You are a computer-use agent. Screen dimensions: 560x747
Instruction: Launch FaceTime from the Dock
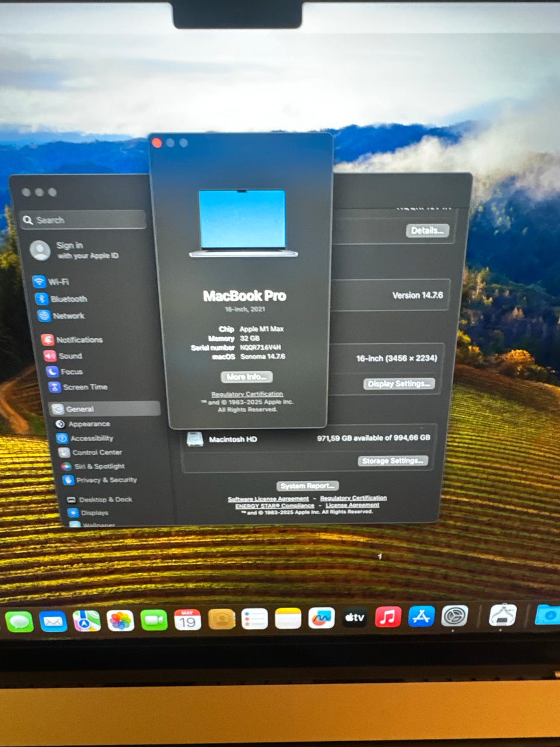(154, 620)
